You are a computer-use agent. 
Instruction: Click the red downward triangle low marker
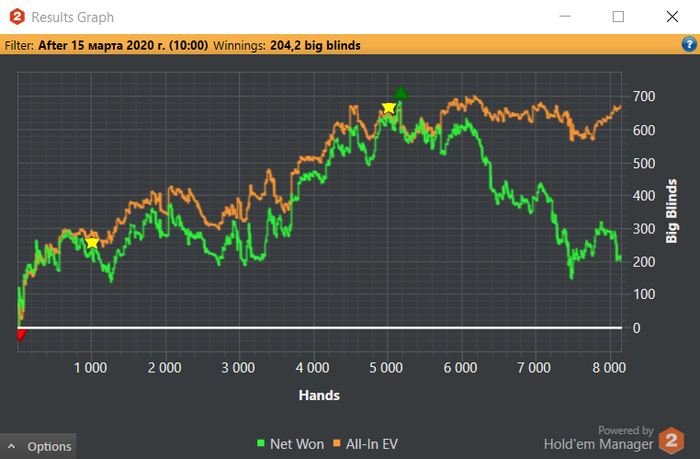[x=21, y=335]
